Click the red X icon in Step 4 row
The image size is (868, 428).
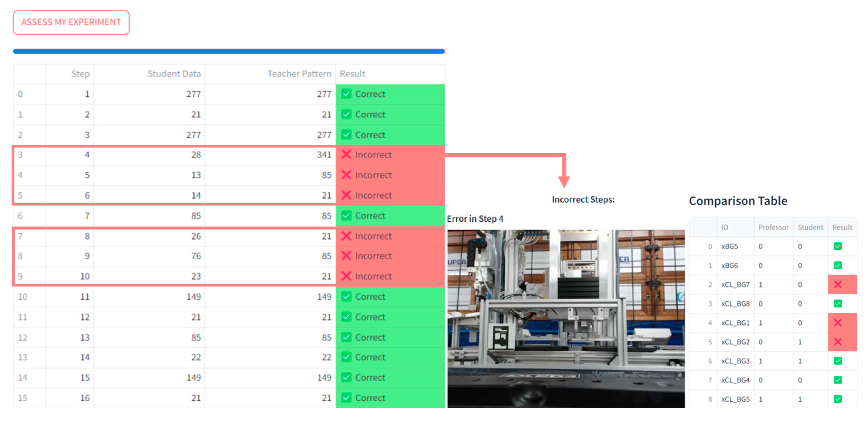tap(346, 155)
